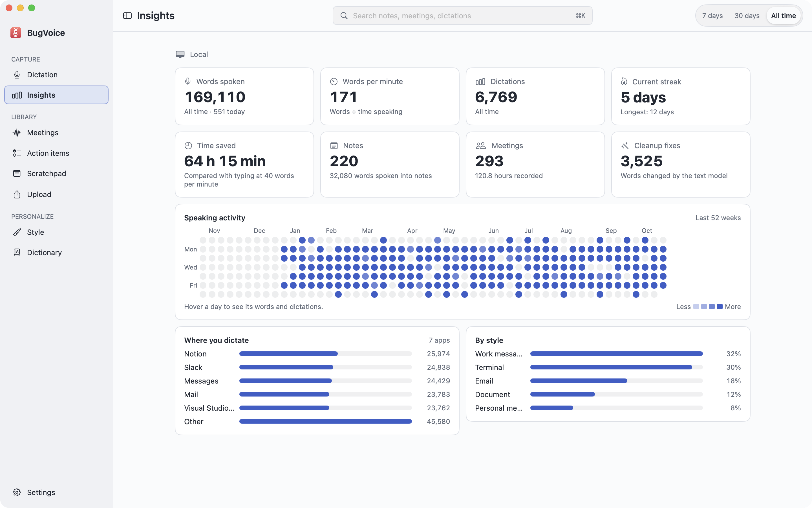Click the Cleanup fixes wand icon
The height and width of the screenshot is (508, 812).
[625, 145]
